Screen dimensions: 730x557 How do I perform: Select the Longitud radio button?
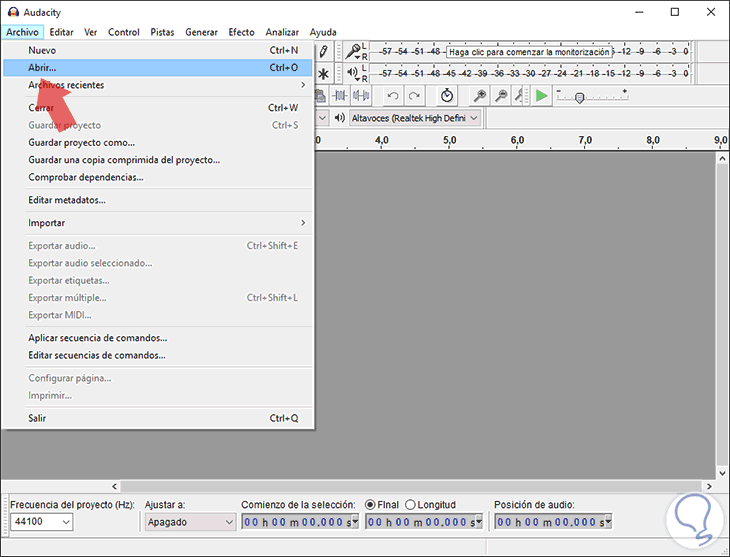tap(410, 504)
